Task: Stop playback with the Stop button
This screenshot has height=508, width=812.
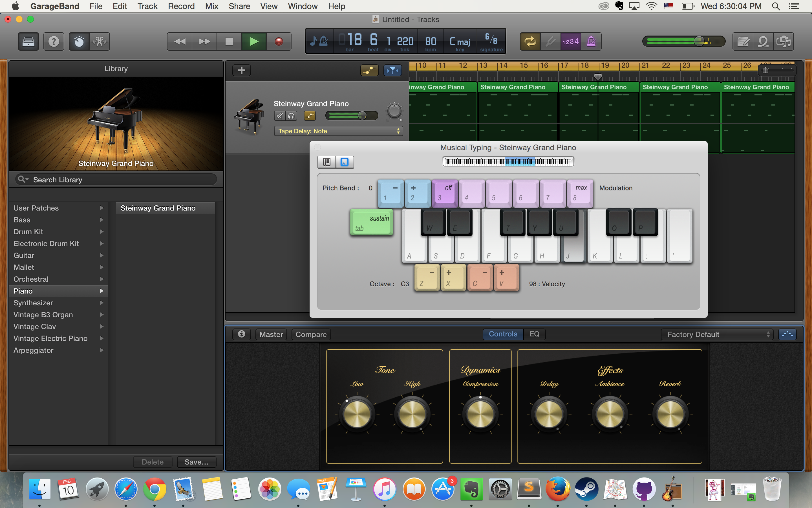Action: 229,42
